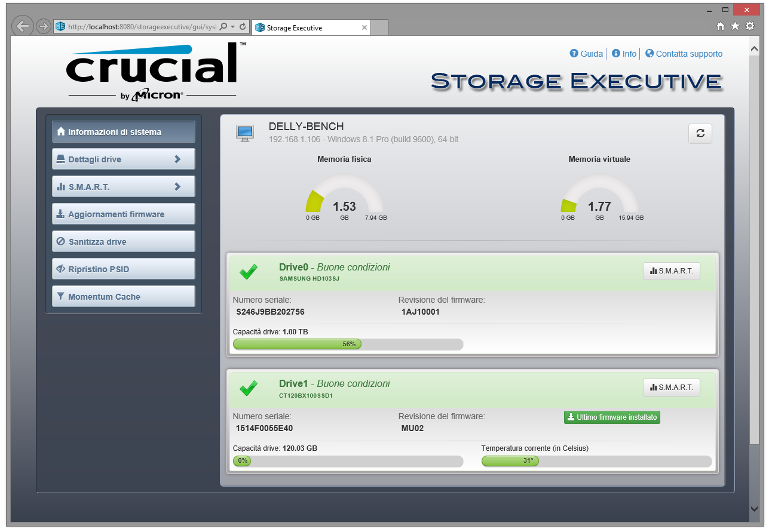This screenshot has width=769, height=532.
Task: Open Aggiornamenti firmware menu item
Action: 124,214
